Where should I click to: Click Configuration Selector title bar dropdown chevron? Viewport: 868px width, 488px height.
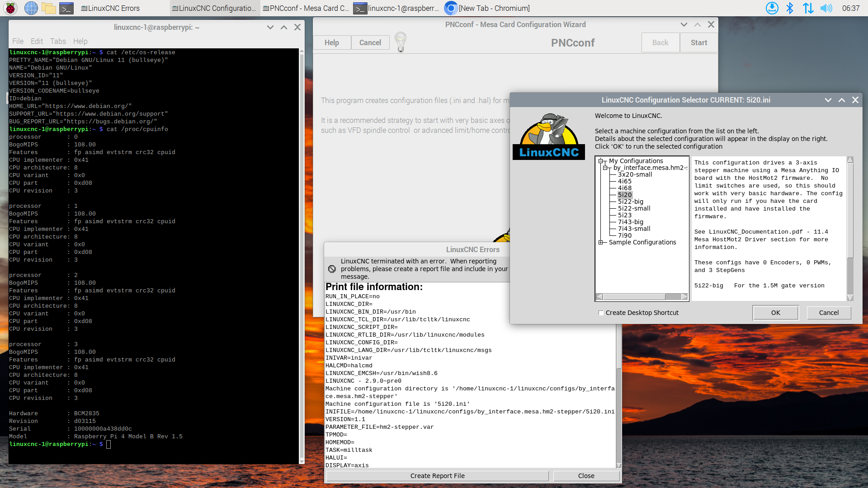(x=828, y=100)
